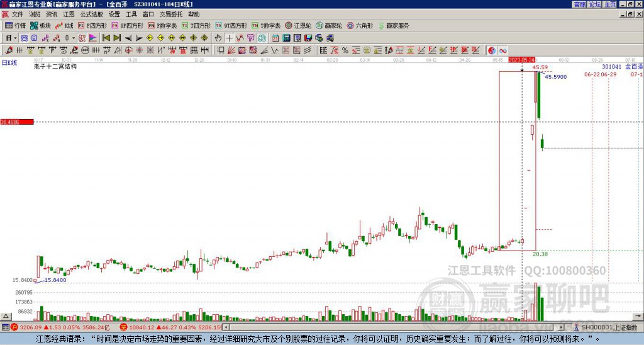Open the 江恩轮 Gann wheel
The height and width of the screenshot is (345, 644).
(x=299, y=25)
